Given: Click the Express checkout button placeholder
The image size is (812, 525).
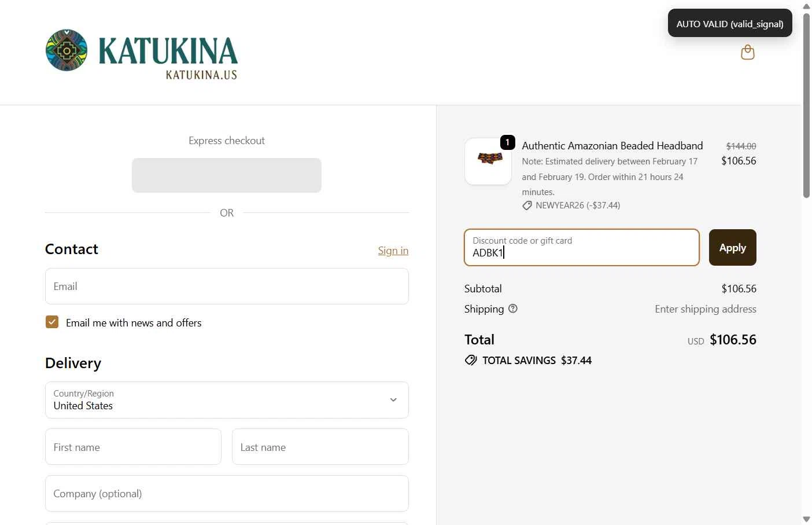Looking at the screenshot, I should click(x=227, y=175).
